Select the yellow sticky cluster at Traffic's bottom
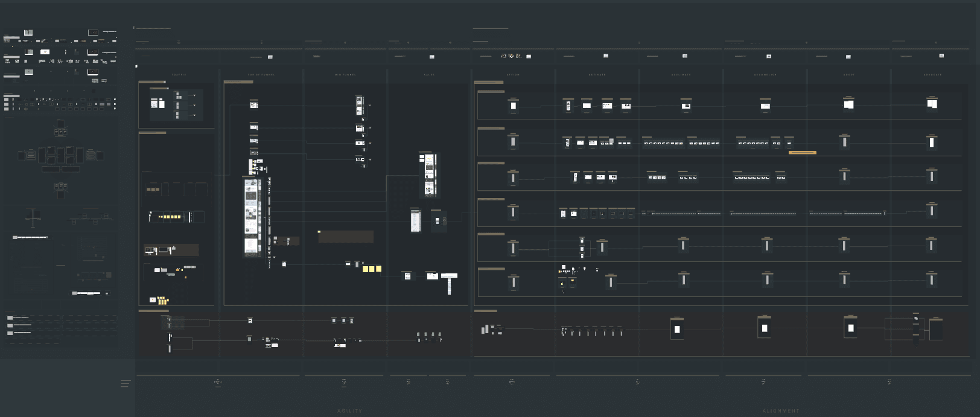 coord(163,300)
